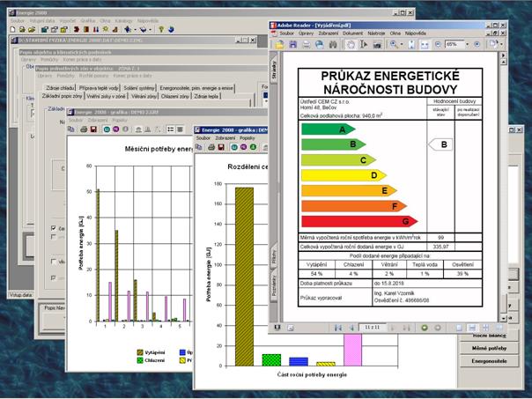Image resolution: width=532 pixels, height=399 pixels.
Task: Toggle the lower checkbox in the gray left dialog
Action: pyautogui.click(x=52, y=262)
